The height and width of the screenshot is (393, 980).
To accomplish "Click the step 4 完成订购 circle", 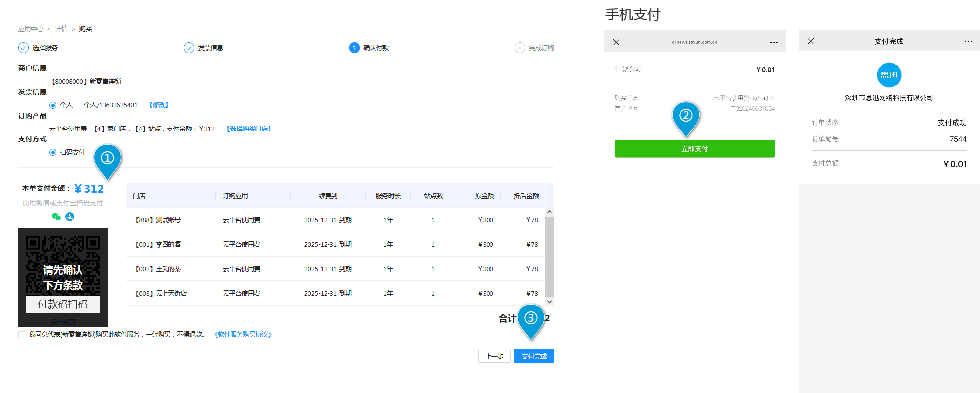I will pyautogui.click(x=520, y=48).
